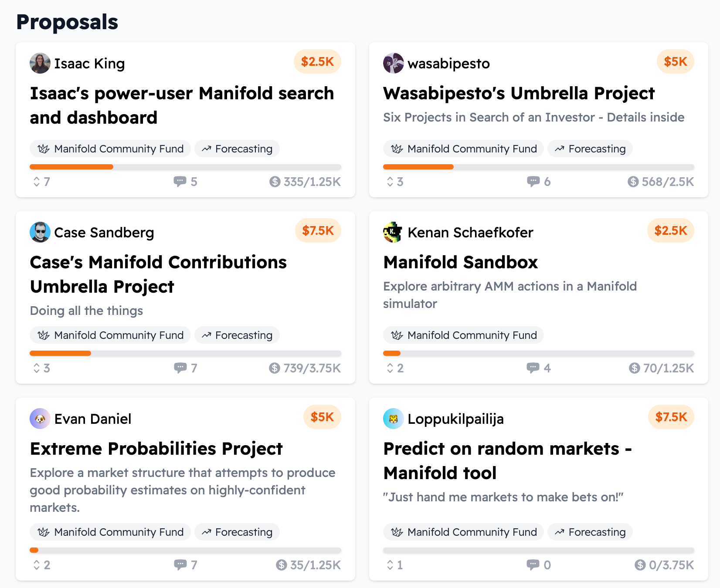Click the downvote chevron on Evan Daniel's card

point(37,568)
